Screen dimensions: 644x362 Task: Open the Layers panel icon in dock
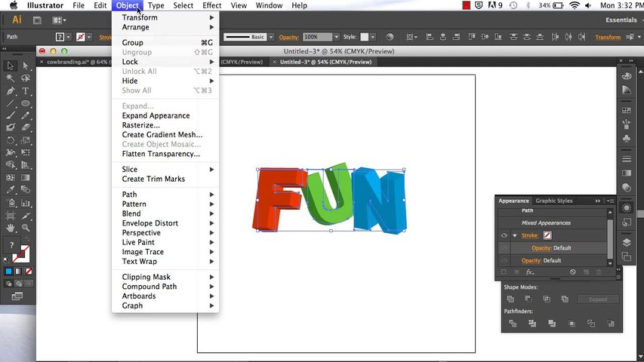(627, 243)
